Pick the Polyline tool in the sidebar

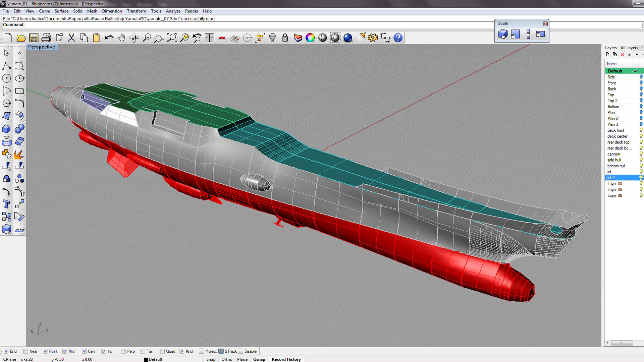[x=6, y=66]
